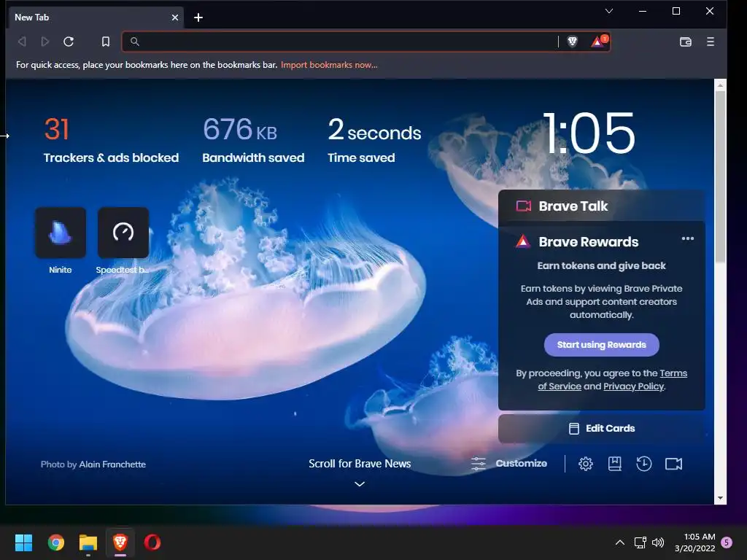Open Terms of Service link
The height and width of the screenshot is (560, 747).
pyautogui.click(x=612, y=379)
